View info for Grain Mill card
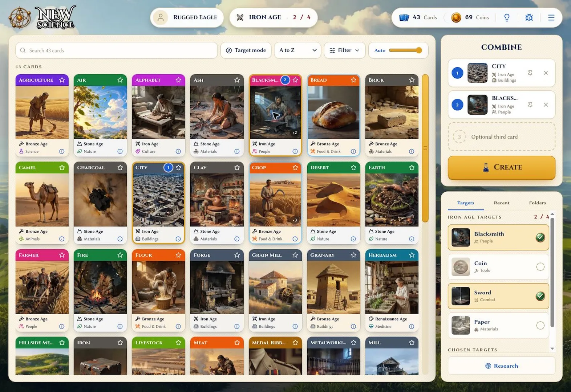 (295, 326)
